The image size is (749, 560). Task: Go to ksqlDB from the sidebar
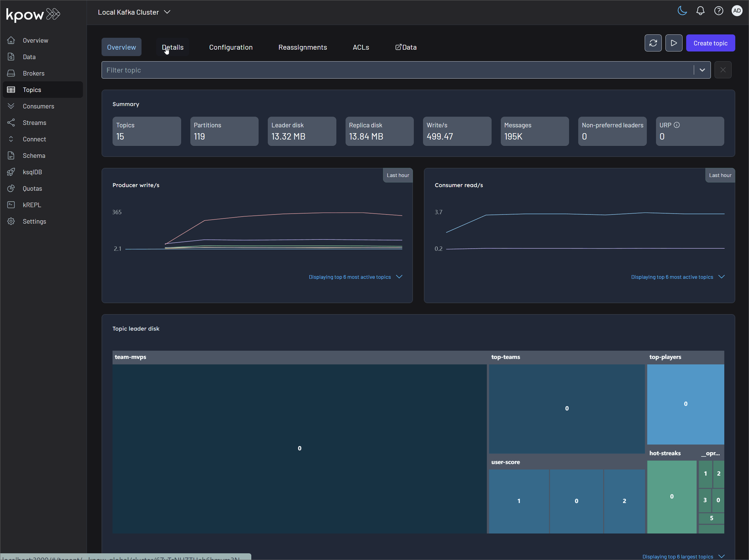point(32,172)
